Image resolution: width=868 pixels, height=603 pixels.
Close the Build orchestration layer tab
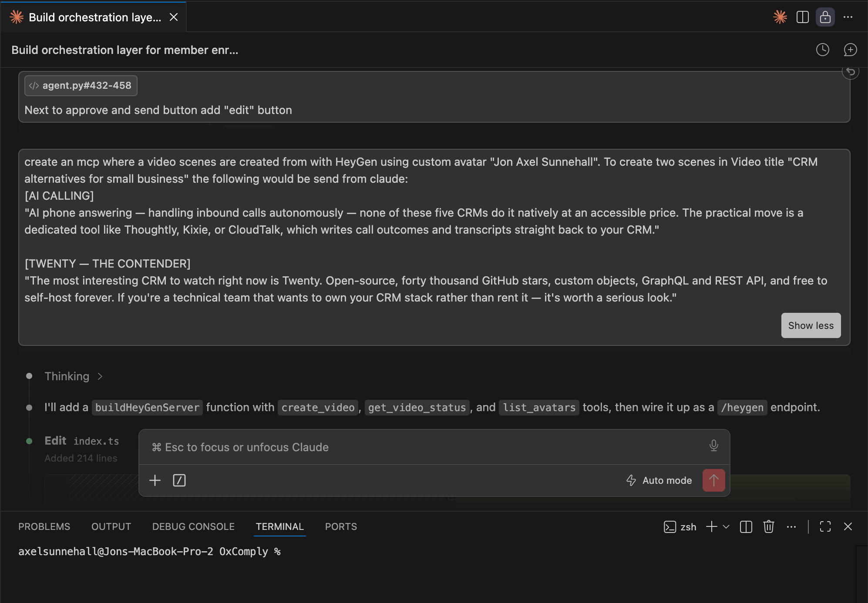174,17
